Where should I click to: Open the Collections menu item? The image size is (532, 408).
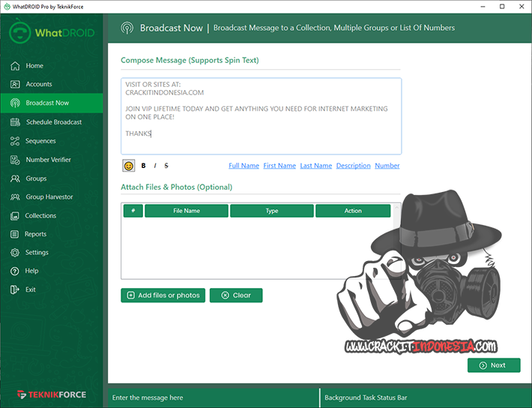40,215
